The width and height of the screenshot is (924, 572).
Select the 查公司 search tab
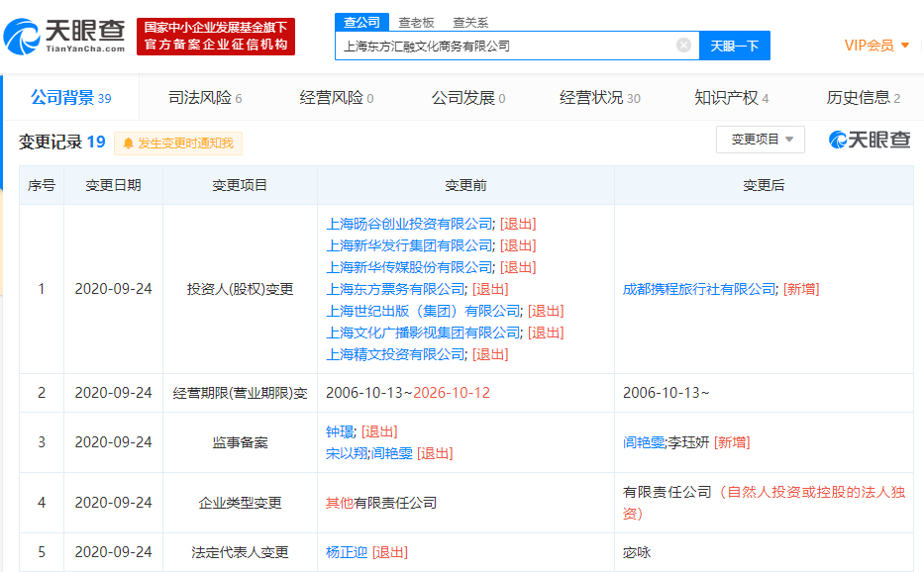tap(360, 22)
